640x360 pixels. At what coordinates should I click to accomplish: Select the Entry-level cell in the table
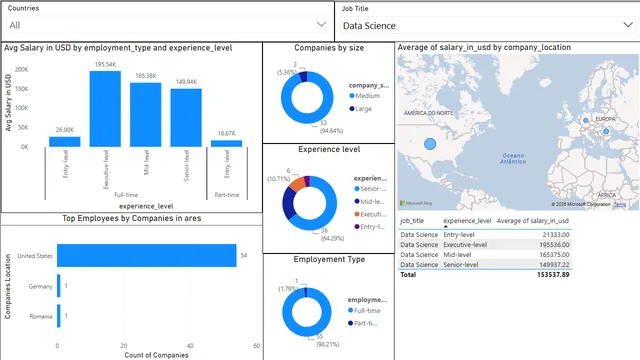[x=459, y=235]
